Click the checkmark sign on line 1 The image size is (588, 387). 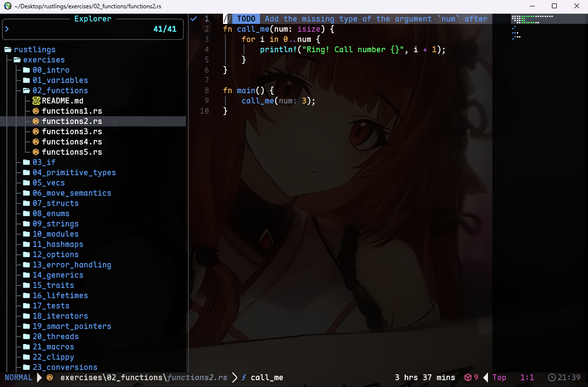click(x=194, y=19)
